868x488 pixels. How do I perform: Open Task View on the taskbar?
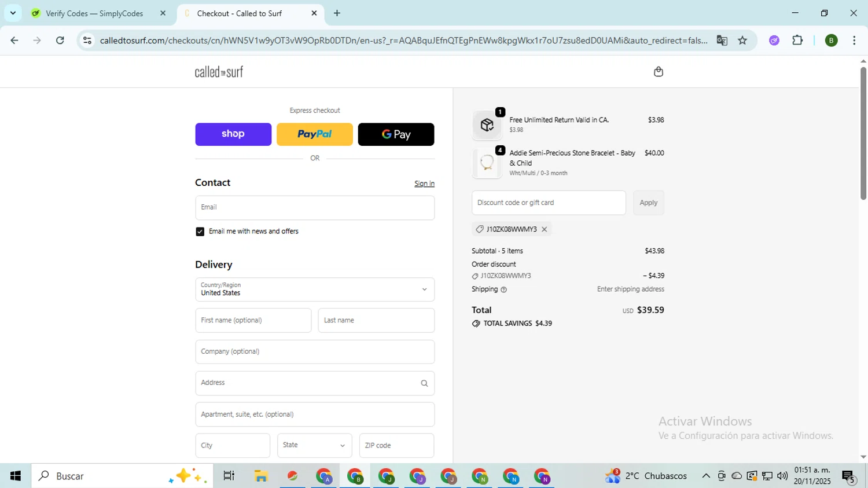coord(229,476)
